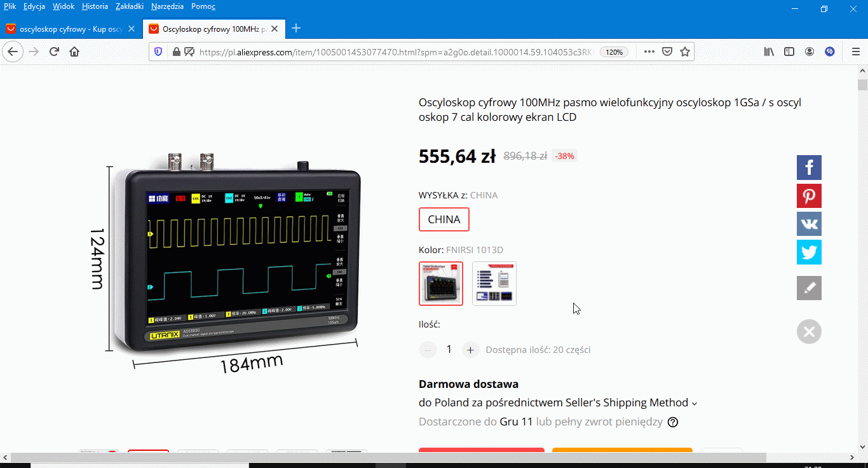Screen dimensions: 868x468
Task: Open a new browser tab
Action: [295, 29]
